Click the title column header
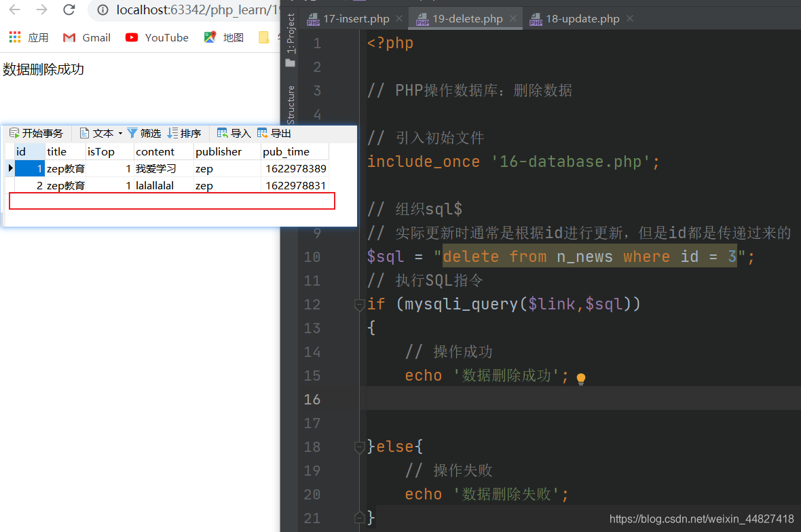This screenshot has height=532, width=801. point(65,151)
